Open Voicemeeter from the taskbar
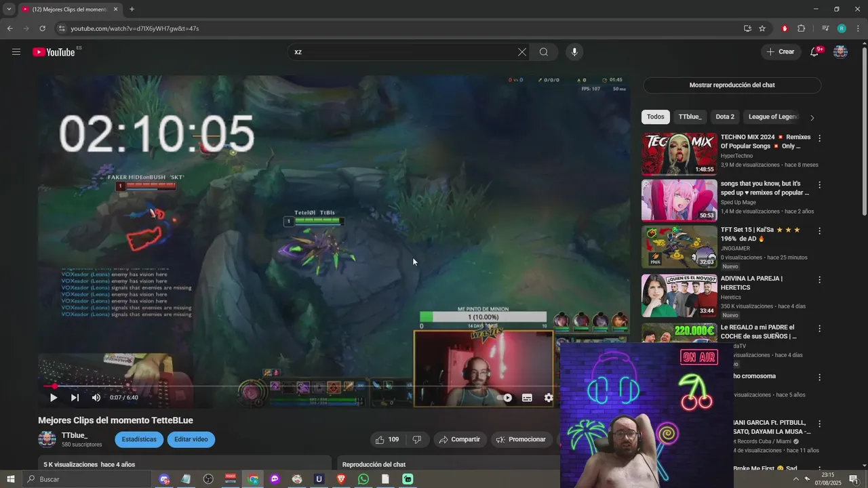Viewport: 868px width, 488px height. 230,479
